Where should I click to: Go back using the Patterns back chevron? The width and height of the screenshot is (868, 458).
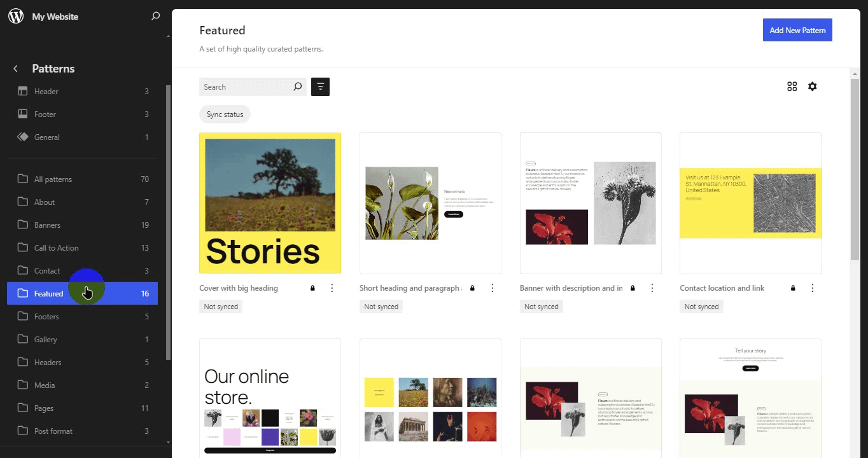[16, 69]
